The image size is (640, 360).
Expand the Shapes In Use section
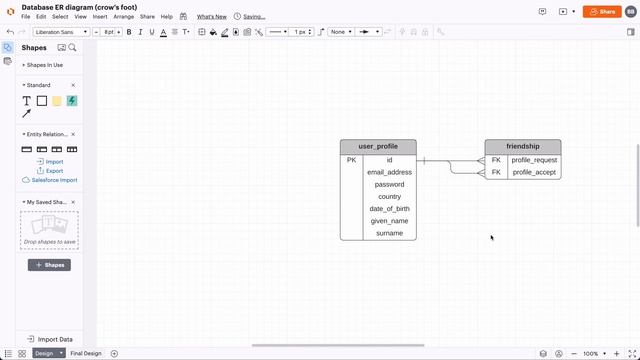click(x=42, y=65)
